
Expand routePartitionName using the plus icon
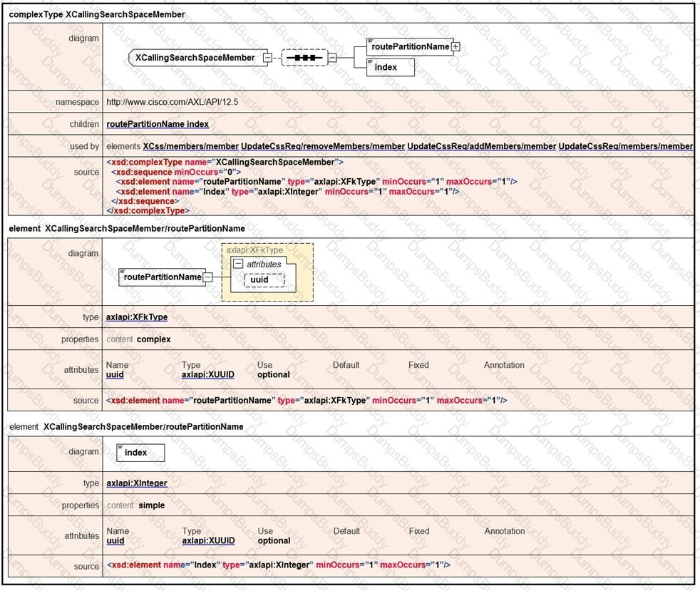click(x=455, y=47)
